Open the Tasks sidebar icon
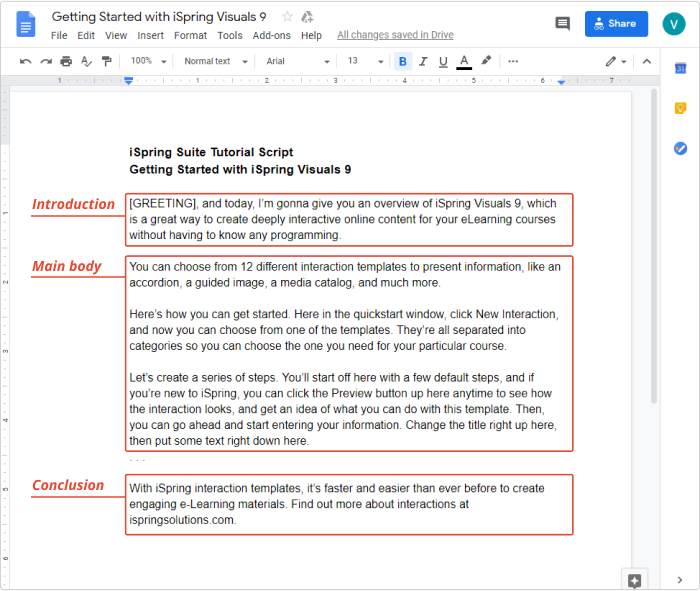Image resolution: width=700 pixels, height=591 pixels. pyautogui.click(x=680, y=148)
